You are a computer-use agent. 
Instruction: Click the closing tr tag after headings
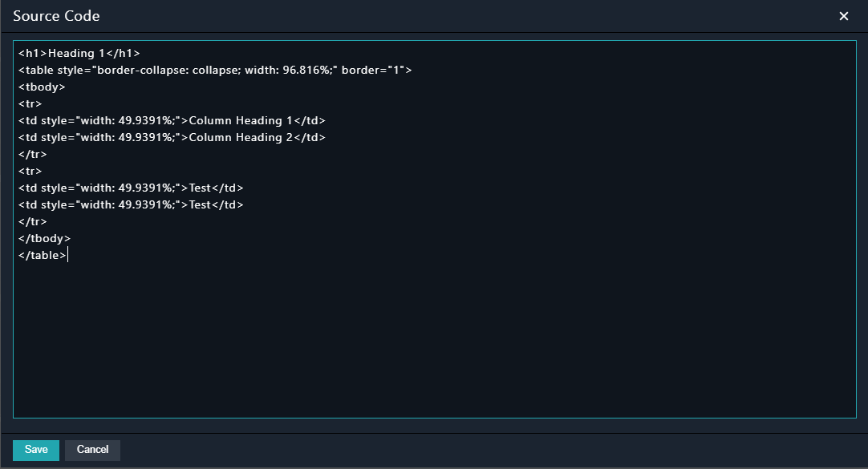click(32, 154)
